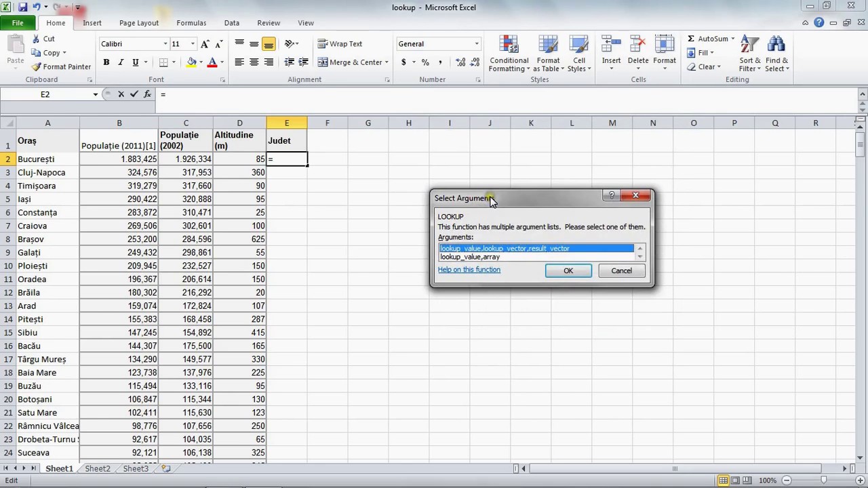The width and height of the screenshot is (868, 488).
Task: Click the Comma Style icon
Action: [x=440, y=62]
